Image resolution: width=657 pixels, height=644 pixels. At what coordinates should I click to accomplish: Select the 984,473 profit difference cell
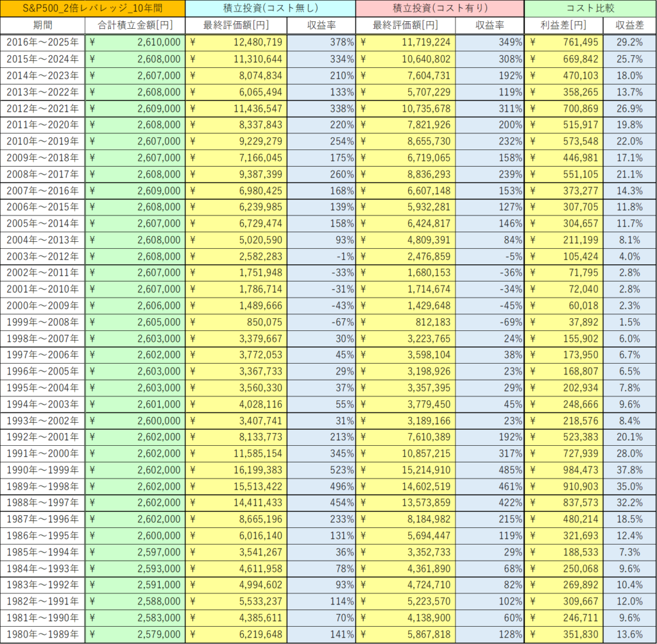[x=563, y=470]
